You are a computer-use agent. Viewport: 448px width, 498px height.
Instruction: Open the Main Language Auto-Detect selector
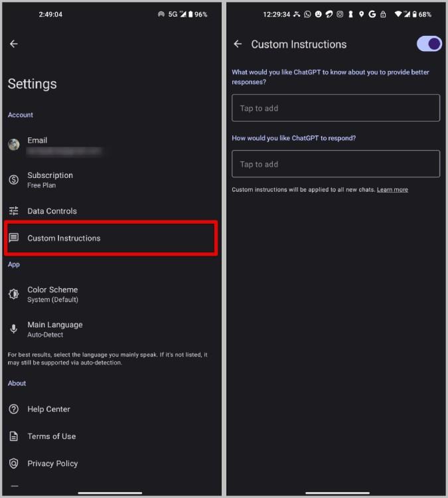coord(111,329)
